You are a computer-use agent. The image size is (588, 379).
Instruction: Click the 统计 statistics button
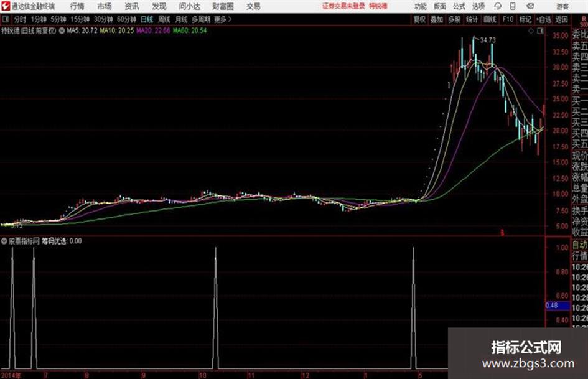[472, 19]
